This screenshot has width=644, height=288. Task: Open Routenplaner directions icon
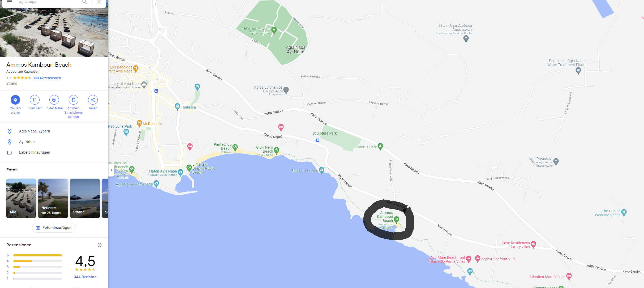pos(15,100)
